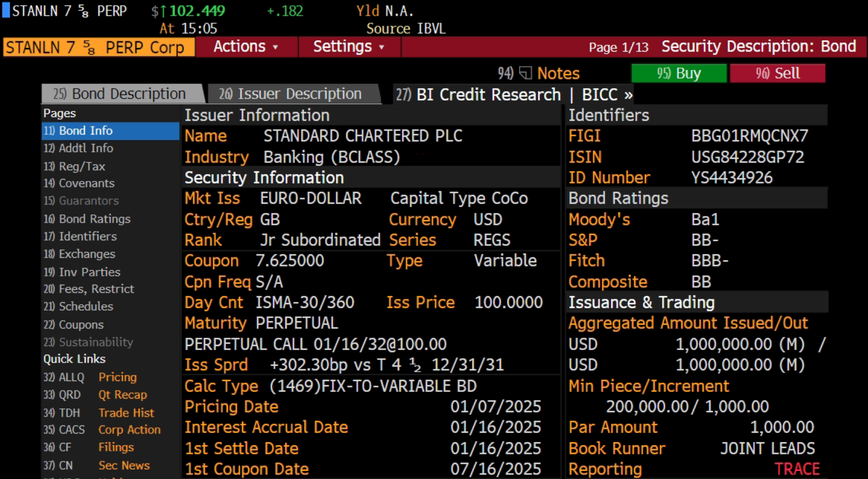Click the Page 1/13 indicator
The width and height of the screenshot is (868, 479).
618,47
